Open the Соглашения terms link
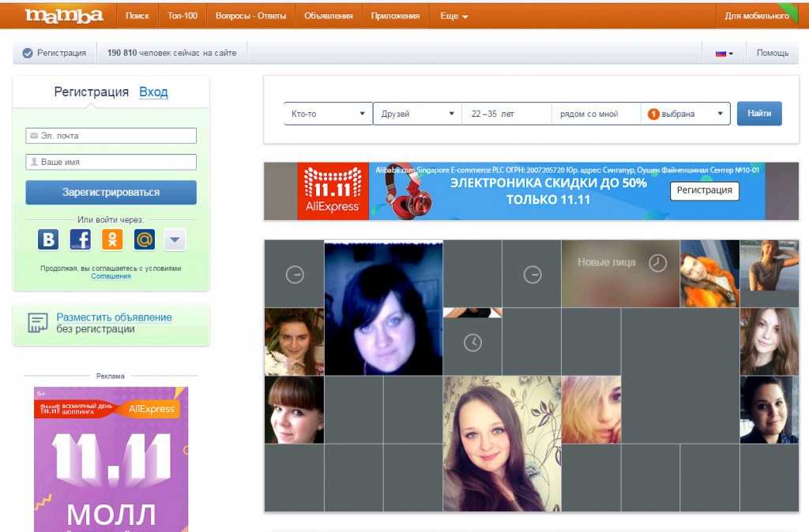The height and width of the screenshot is (532, 809). tap(111, 276)
